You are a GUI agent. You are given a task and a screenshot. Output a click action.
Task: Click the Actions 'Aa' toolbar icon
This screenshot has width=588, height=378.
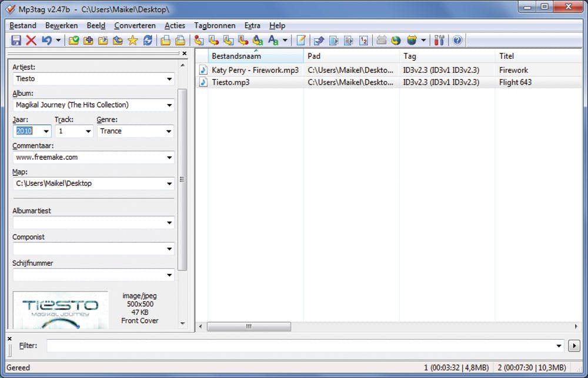pyautogui.click(x=273, y=40)
